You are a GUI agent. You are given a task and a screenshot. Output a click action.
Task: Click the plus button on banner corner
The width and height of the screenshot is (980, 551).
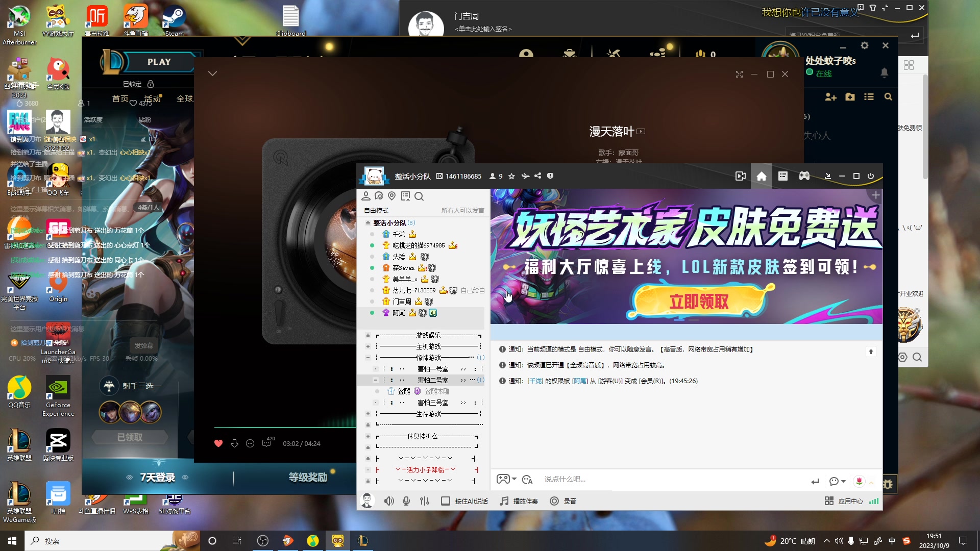tap(875, 195)
